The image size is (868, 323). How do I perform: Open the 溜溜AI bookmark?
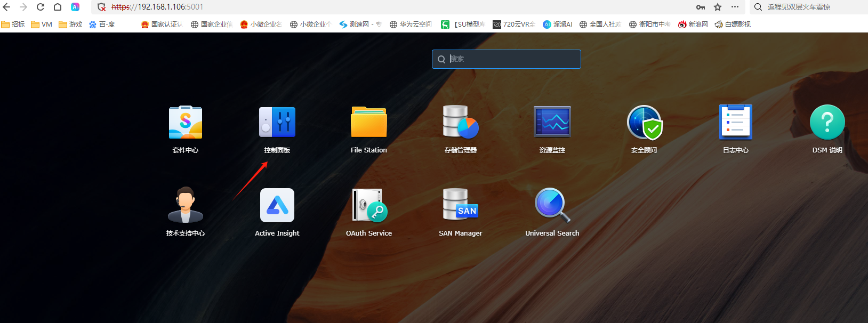(558, 25)
